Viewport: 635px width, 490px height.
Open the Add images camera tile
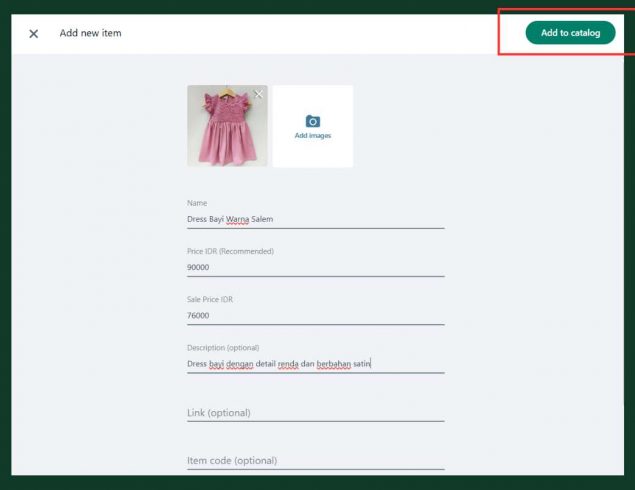point(313,126)
